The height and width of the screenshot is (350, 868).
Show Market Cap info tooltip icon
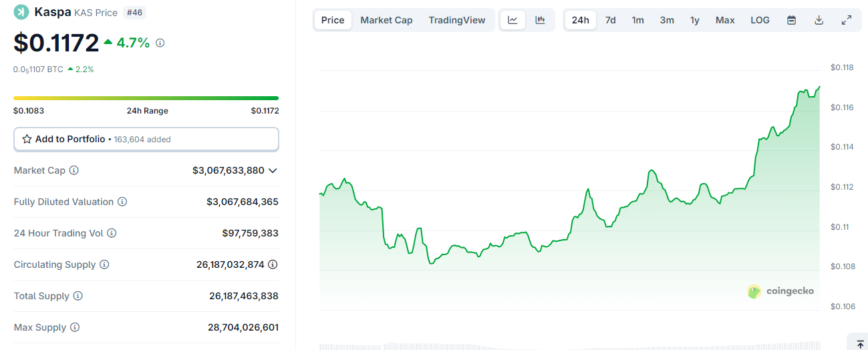pos(74,170)
